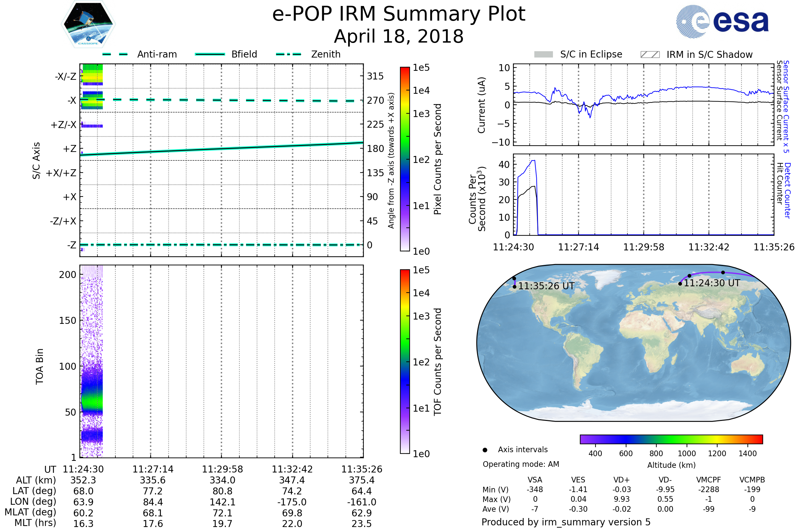Click the Operating mode: AM text
The width and height of the screenshot is (798, 532).
click(x=520, y=464)
